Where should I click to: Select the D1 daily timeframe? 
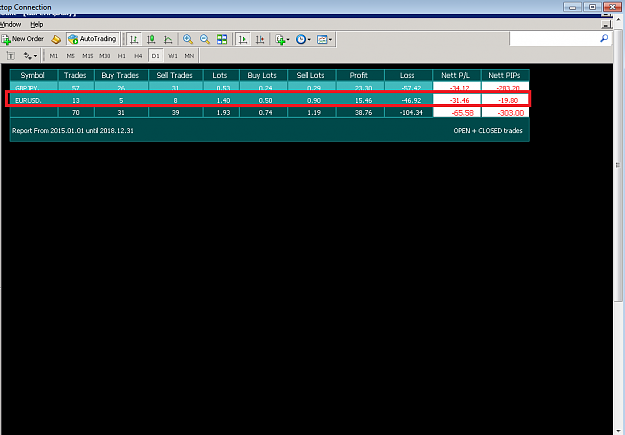click(155, 56)
